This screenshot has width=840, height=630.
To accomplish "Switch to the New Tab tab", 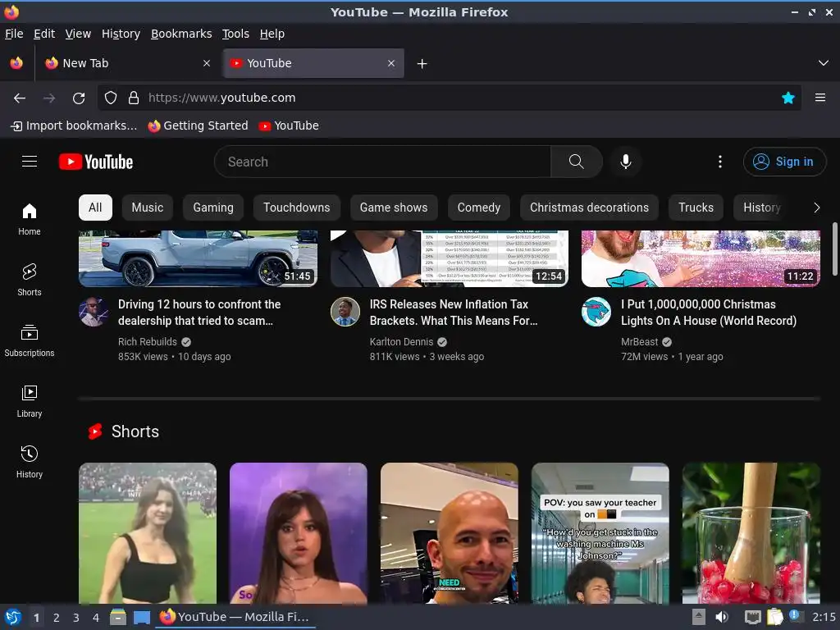I will point(126,63).
